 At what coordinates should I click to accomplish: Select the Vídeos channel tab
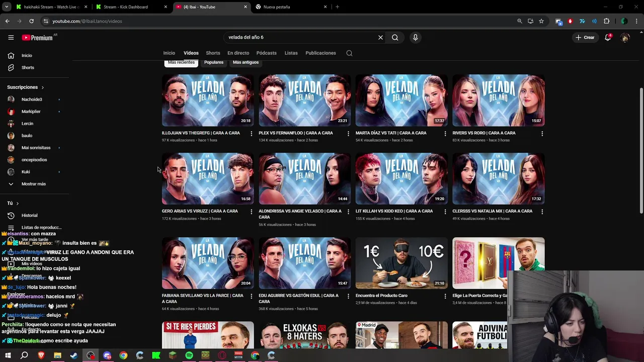[191, 53]
